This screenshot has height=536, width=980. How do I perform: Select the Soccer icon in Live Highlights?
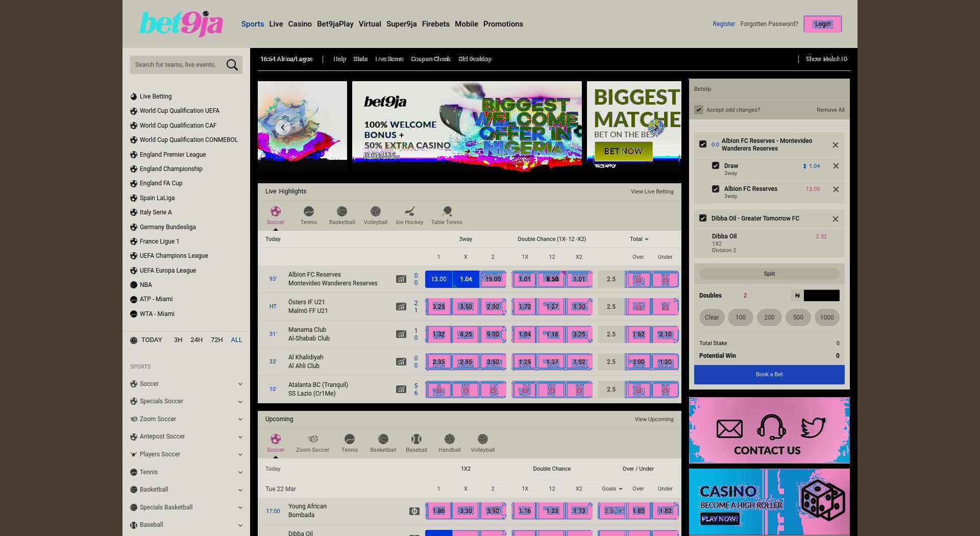pyautogui.click(x=275, y=211)
